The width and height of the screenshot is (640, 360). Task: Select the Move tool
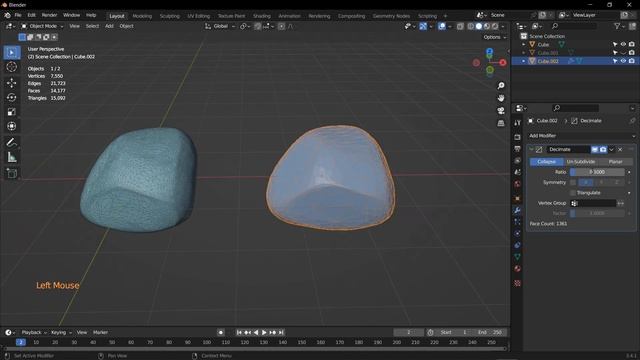[11, 83]
